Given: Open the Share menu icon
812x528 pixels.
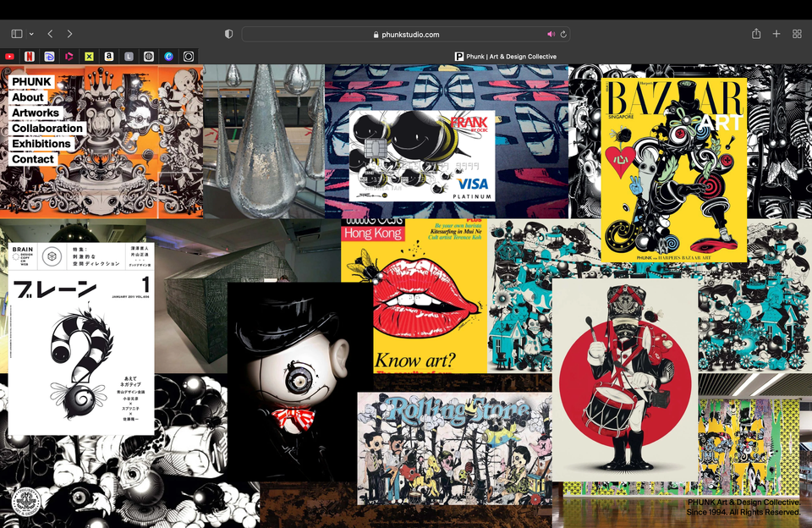Looking at the screenshot, I should click(x=755, y=34).
